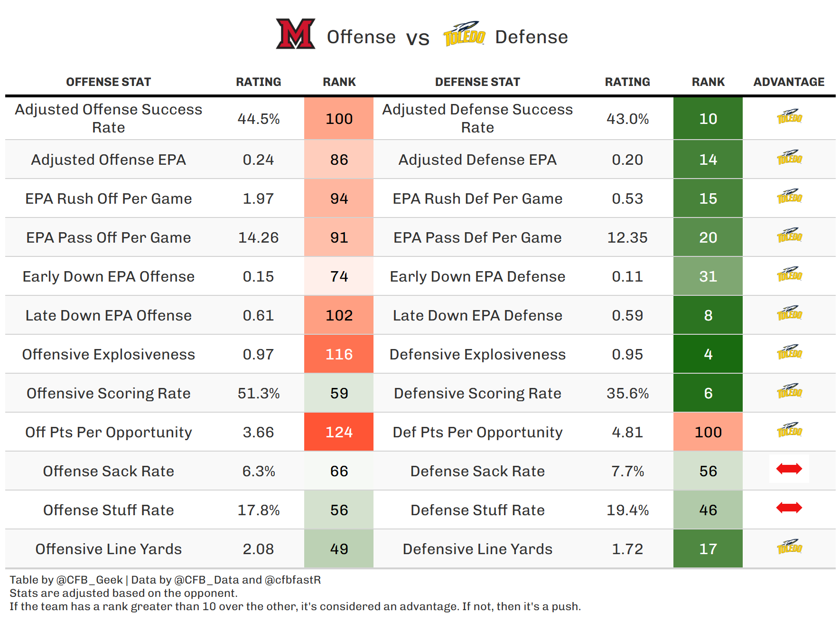The height and width of the screenshot is (623, 840).
Task: Click the orange offense rank 116 cell
Action: click(x=339, y=354)
